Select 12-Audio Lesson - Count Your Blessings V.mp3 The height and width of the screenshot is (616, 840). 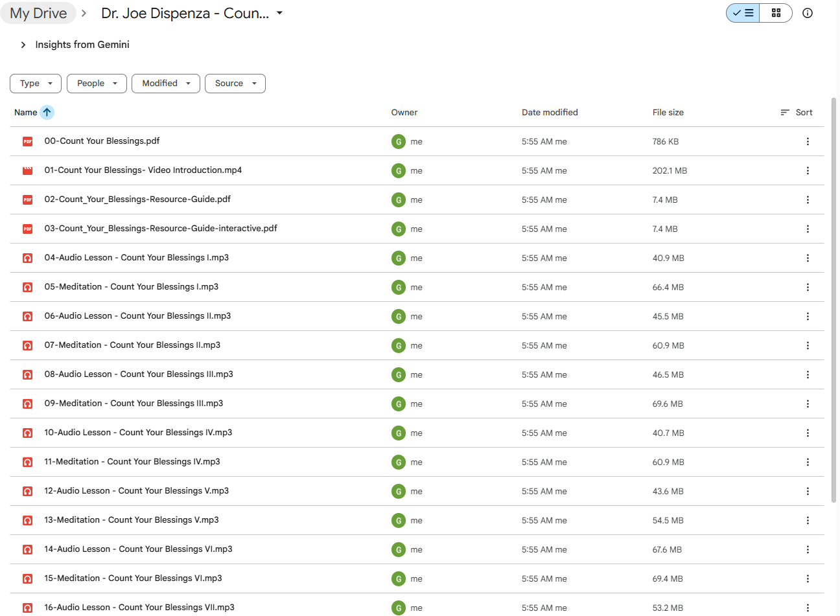(x=137, y=490)
